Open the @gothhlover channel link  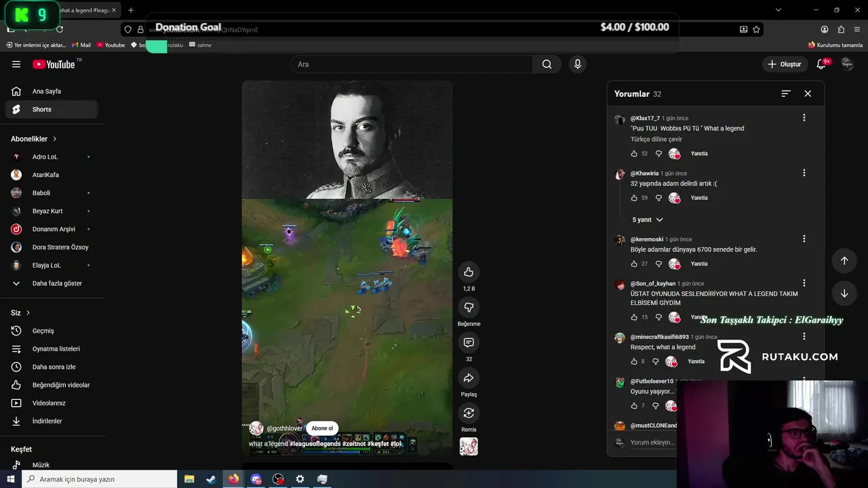284,428
